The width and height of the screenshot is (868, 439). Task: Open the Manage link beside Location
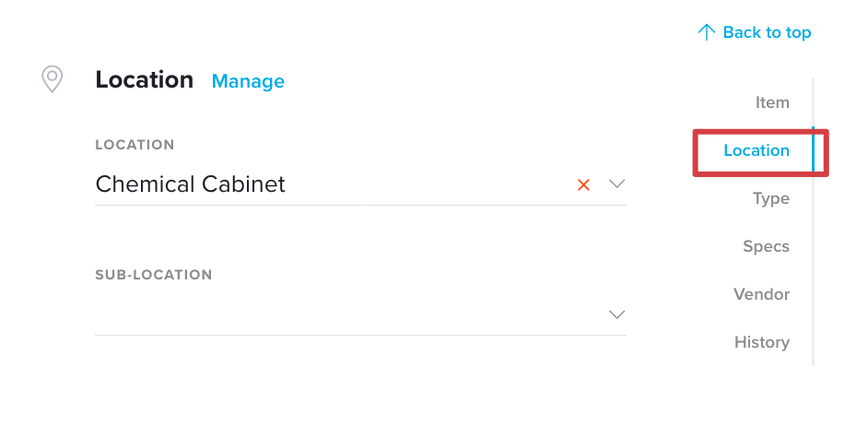click(x=248, y=81)
